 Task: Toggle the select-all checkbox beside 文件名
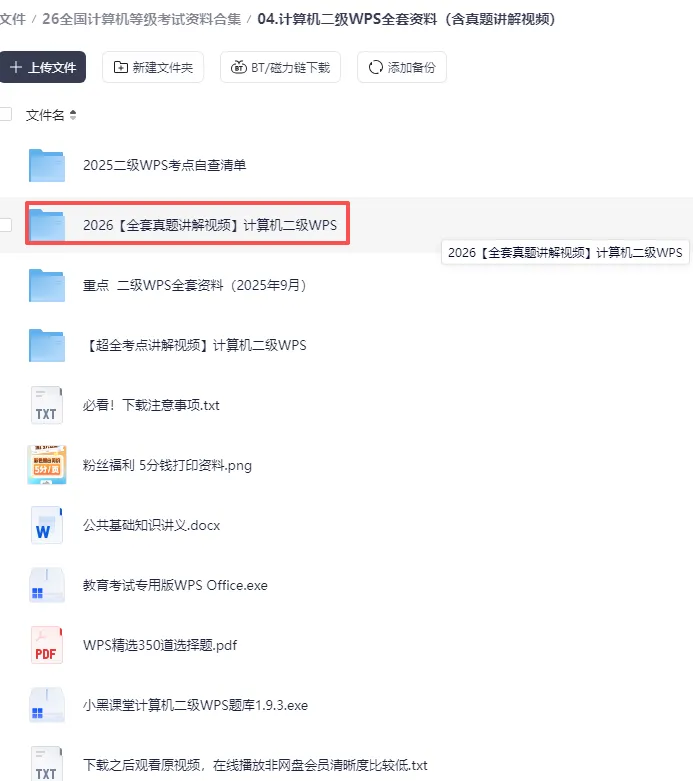click(5, 114)
